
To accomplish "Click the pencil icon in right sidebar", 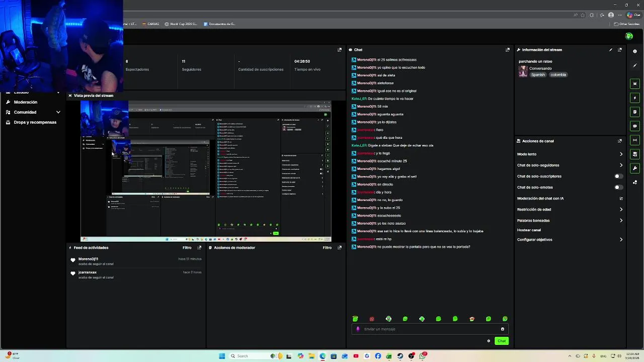I will click(x=635, y=65).
